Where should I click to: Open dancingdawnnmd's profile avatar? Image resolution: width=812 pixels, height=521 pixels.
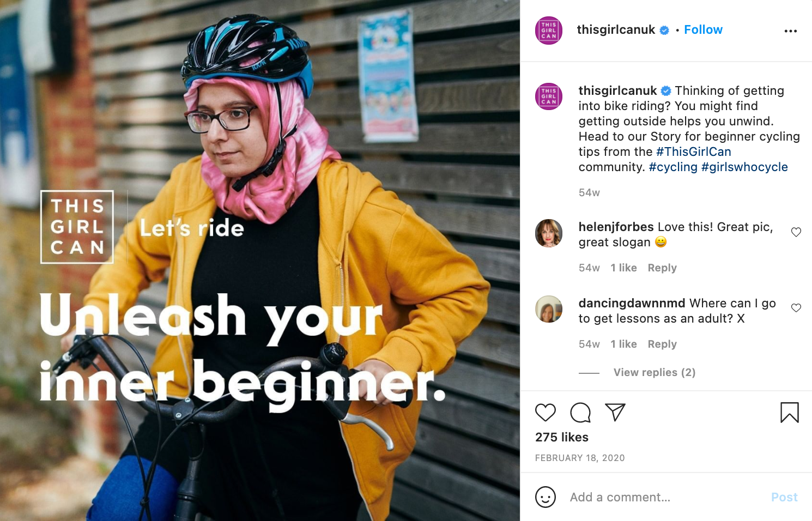coord(549,309)
